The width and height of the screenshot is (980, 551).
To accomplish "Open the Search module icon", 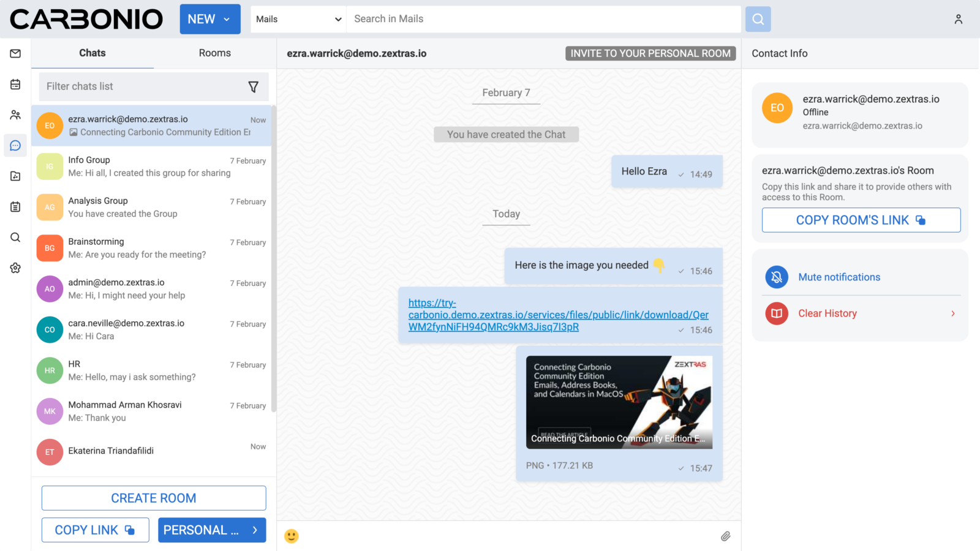I will point(15,237).
